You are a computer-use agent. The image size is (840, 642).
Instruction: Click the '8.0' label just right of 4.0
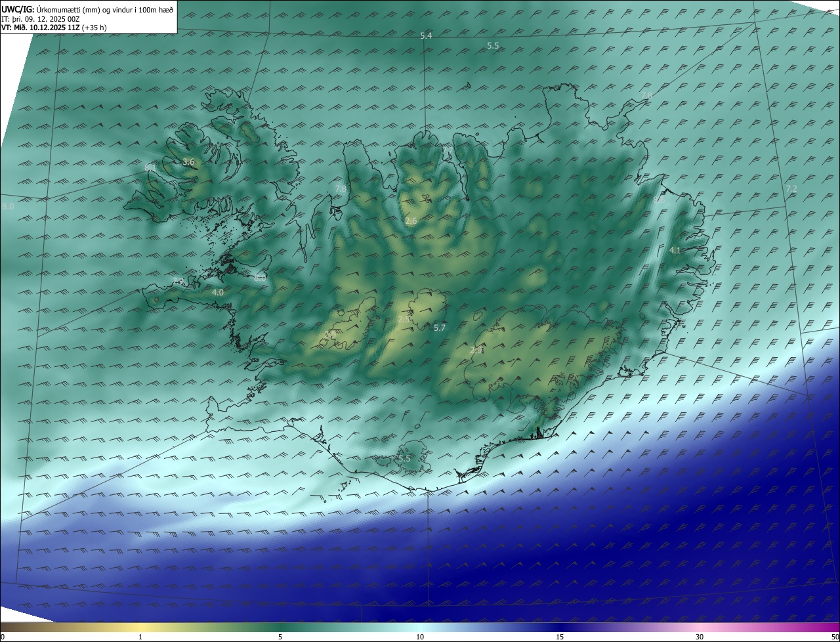260,278
